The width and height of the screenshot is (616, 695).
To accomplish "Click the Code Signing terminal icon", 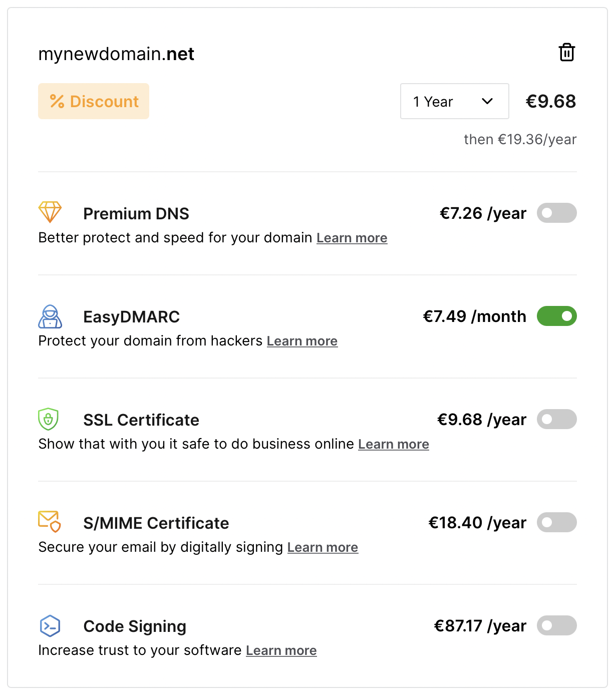I will [50, 626].
